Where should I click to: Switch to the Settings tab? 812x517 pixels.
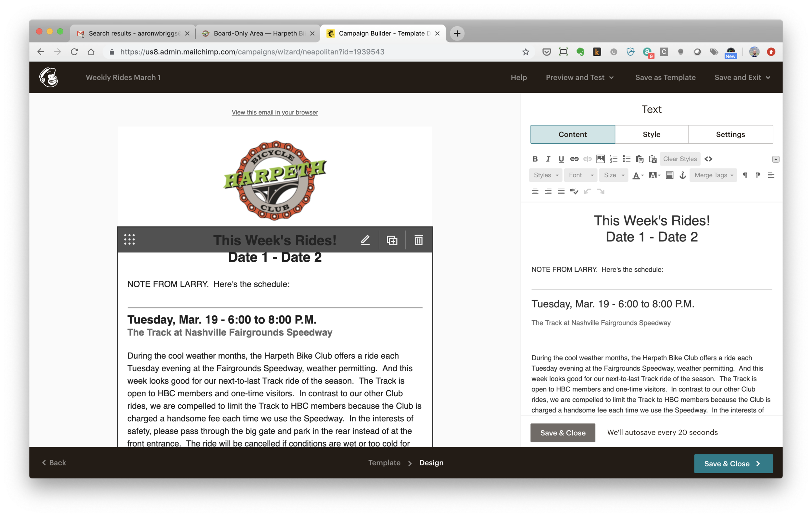pos(730,134)
